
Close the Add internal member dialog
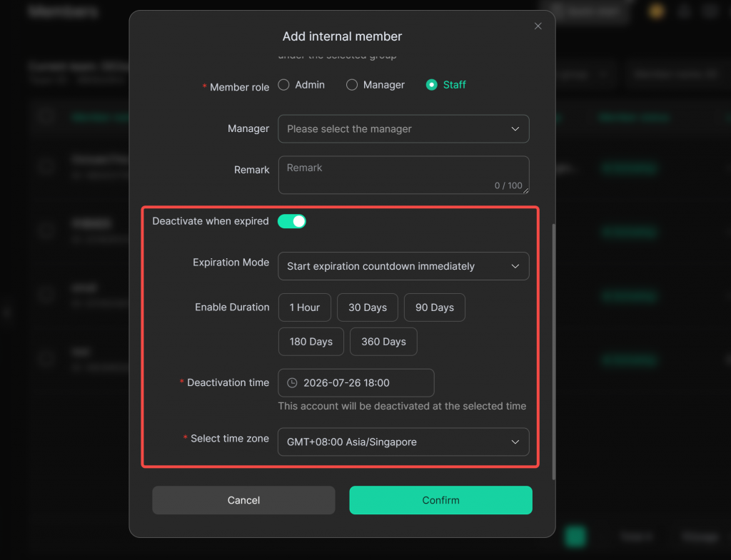click(x=538, y=26)
